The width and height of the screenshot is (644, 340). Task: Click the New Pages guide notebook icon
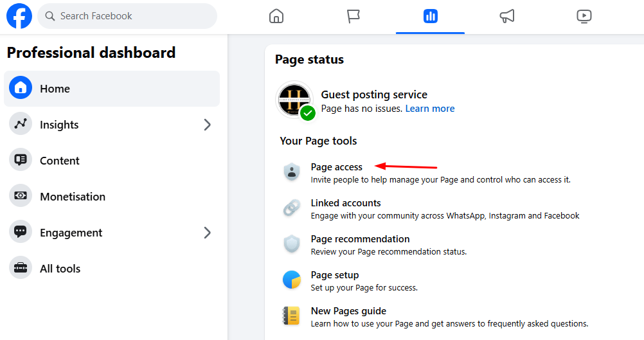[x=292, y=316]
